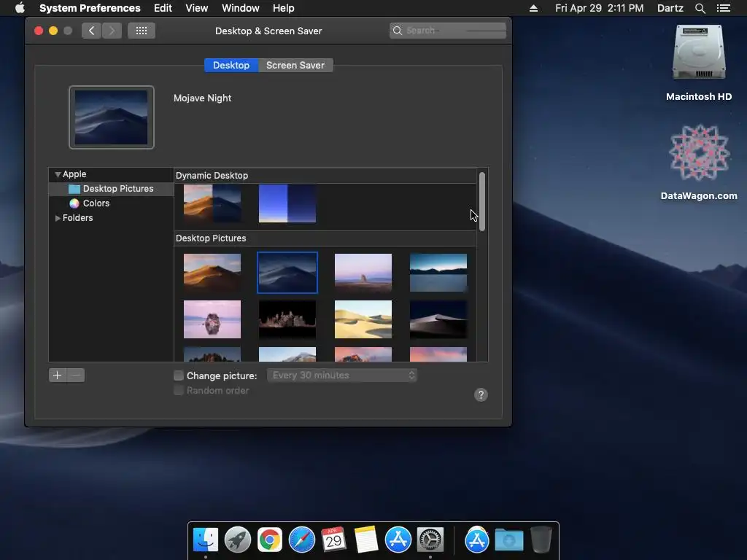Enable the Change picture checkbox
This screenshot has height=560, width=747.
click(179, 376)
